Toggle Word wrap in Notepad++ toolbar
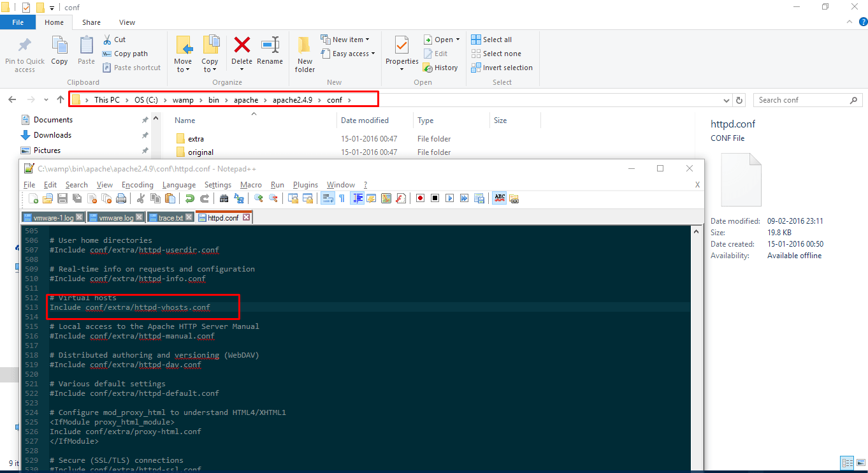Viewport: 868px width, 473px height. pyautogui.click(x=328, y=198)
